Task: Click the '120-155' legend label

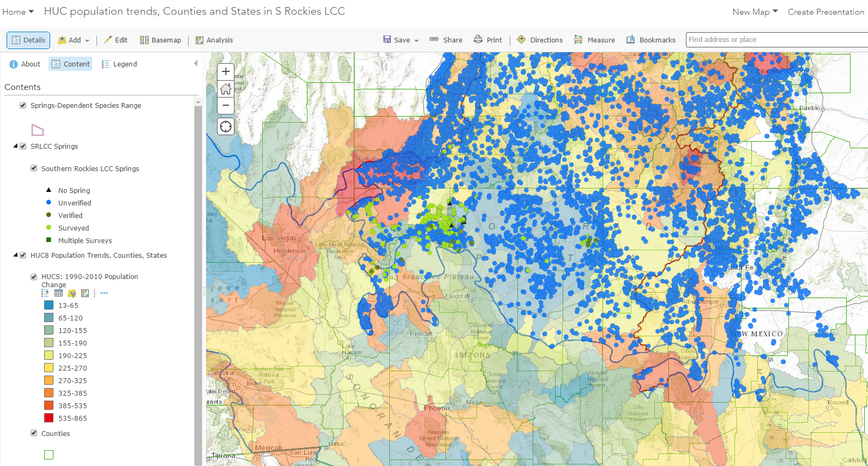Action: click(73, 331)
